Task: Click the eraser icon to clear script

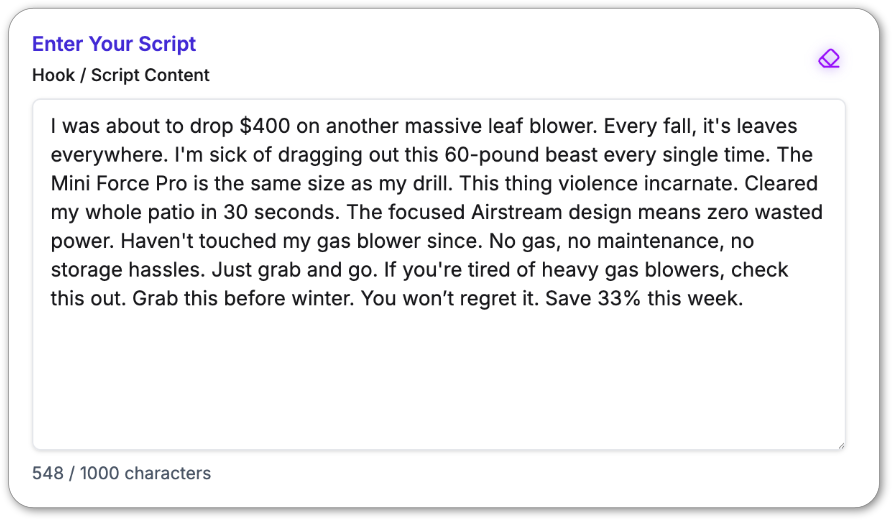Action: pyautogui.click(x=828, y=59)
